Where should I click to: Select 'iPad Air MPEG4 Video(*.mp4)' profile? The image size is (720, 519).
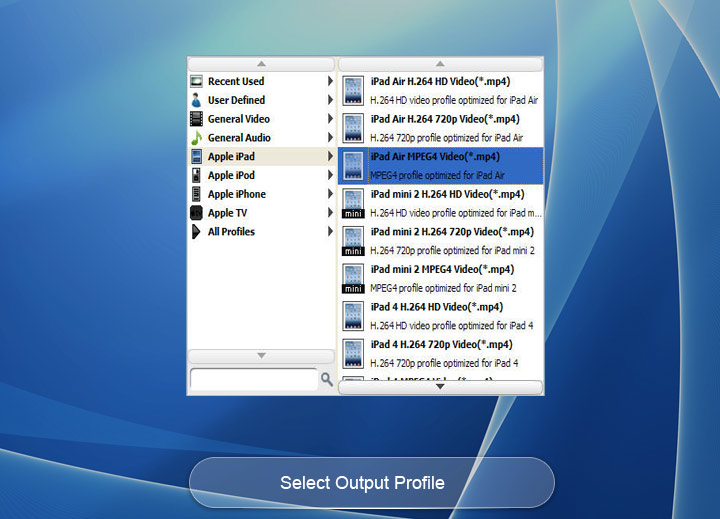(x=441, y=166)
